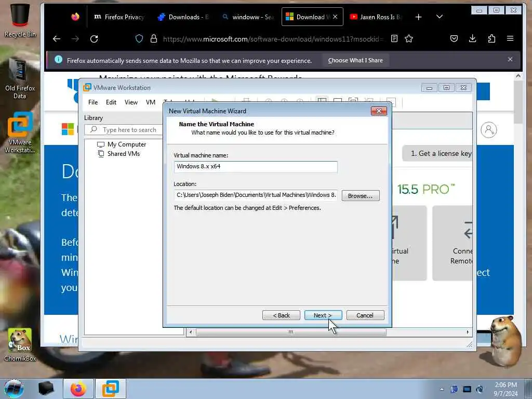Click the VMware Library search box
This screenshot has width=532, height=399.
tap(124, 129)
